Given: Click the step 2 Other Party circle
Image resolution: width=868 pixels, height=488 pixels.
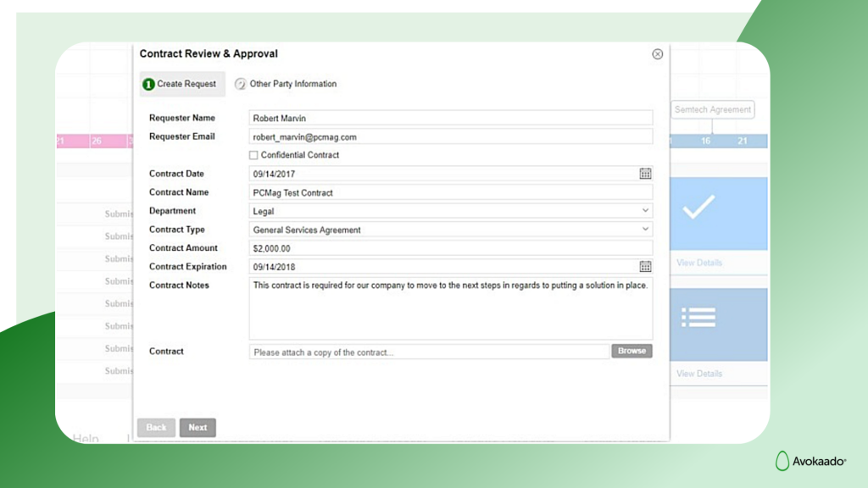Looking at the screenshot, I should (x=242, y=84).
